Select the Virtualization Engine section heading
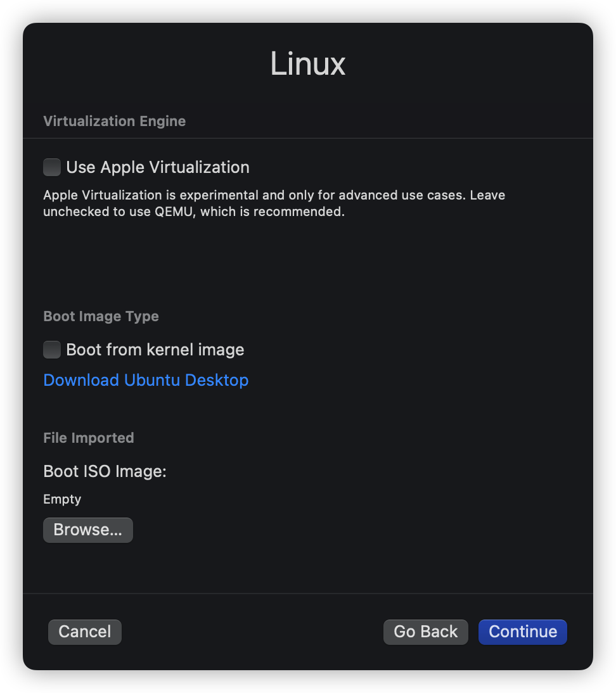This screenshot has width=616, height=693. click(114, 121)
